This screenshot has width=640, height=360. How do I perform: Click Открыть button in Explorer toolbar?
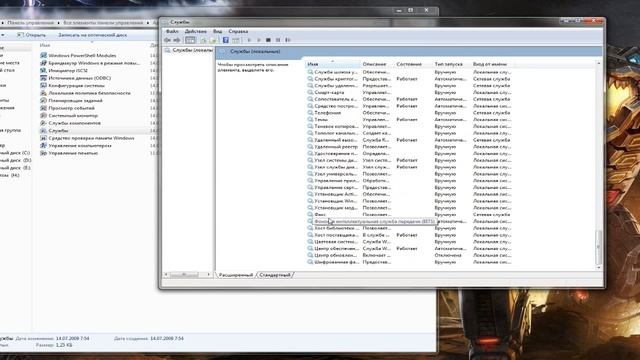tap(31, 35)
